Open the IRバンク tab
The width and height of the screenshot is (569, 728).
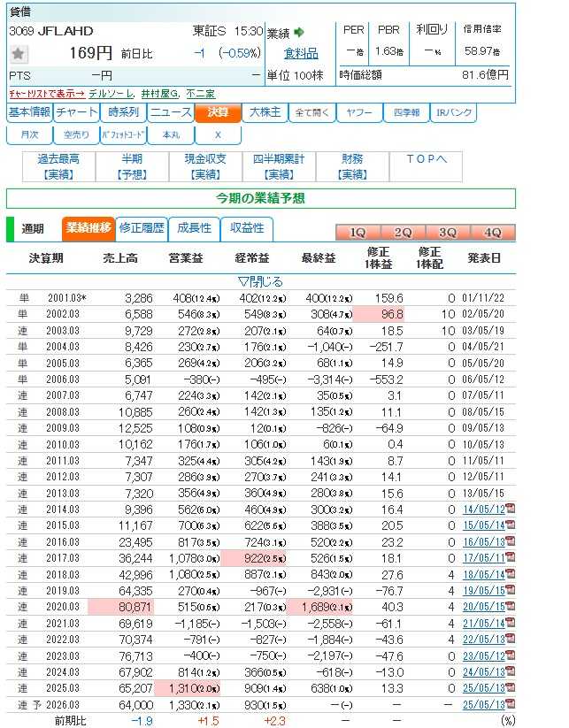pos(454,112)
